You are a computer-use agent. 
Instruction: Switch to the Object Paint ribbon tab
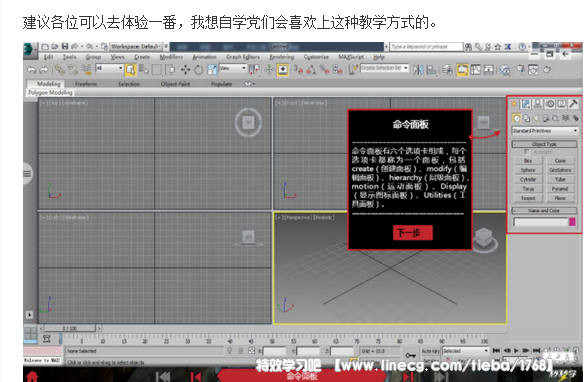click(176, 84)
